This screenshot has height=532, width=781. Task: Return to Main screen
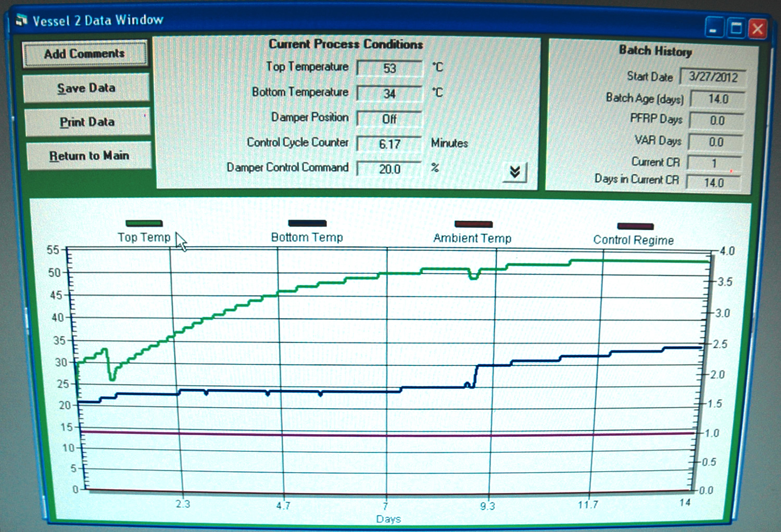point(89,156)
